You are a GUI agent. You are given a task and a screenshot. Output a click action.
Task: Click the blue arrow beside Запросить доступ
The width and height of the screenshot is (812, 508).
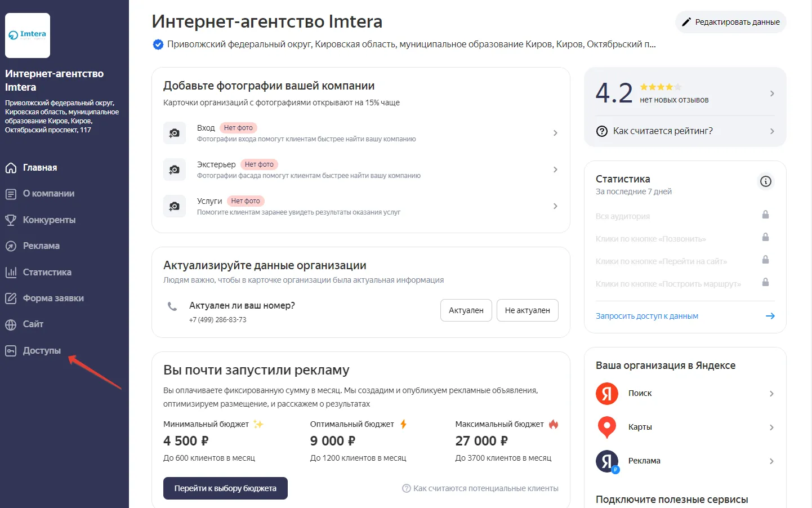(x=770, y=316)
